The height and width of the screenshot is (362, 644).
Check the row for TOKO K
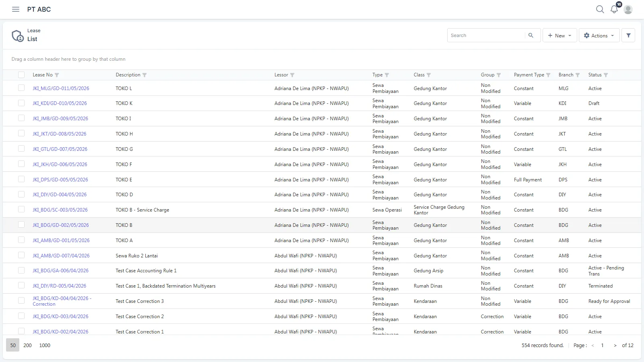(21, 103)
